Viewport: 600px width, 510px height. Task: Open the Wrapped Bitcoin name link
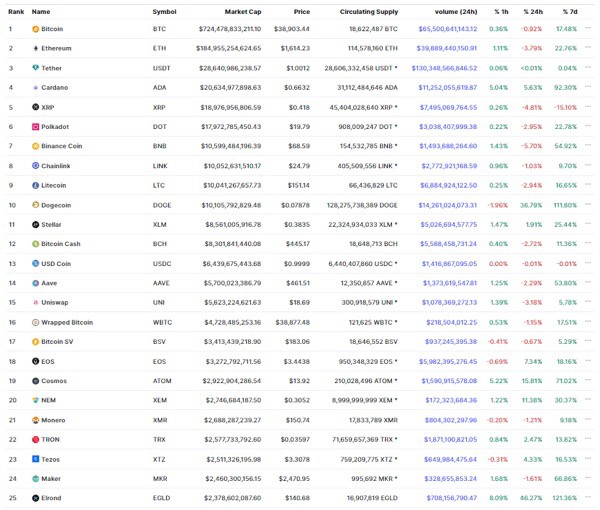(67, 323)
